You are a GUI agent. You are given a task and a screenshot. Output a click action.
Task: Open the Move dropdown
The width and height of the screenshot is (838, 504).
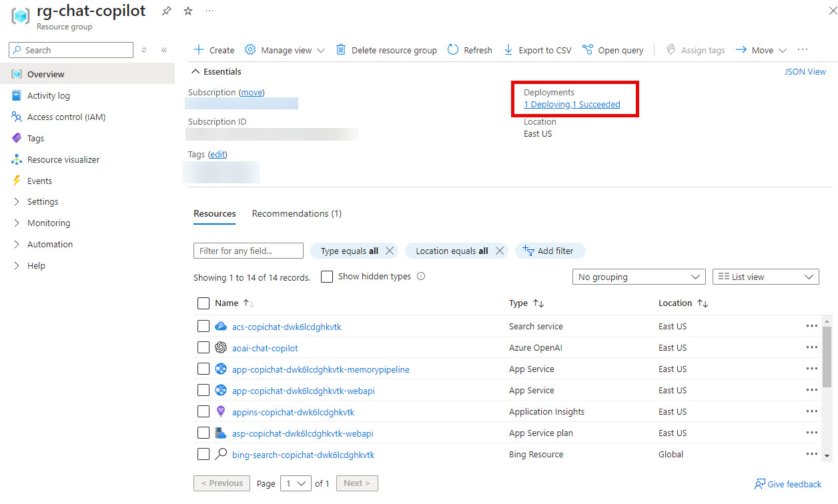tap(761, 50)
